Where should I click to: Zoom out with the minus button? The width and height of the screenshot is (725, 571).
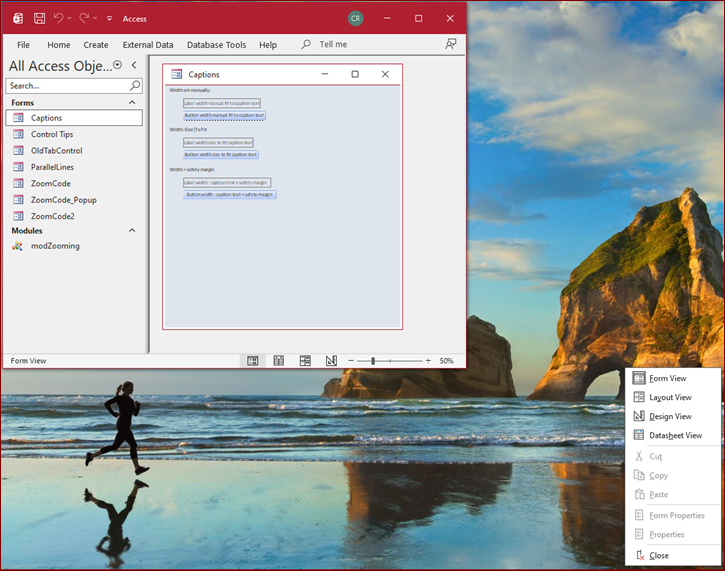[x=351, y=361]
